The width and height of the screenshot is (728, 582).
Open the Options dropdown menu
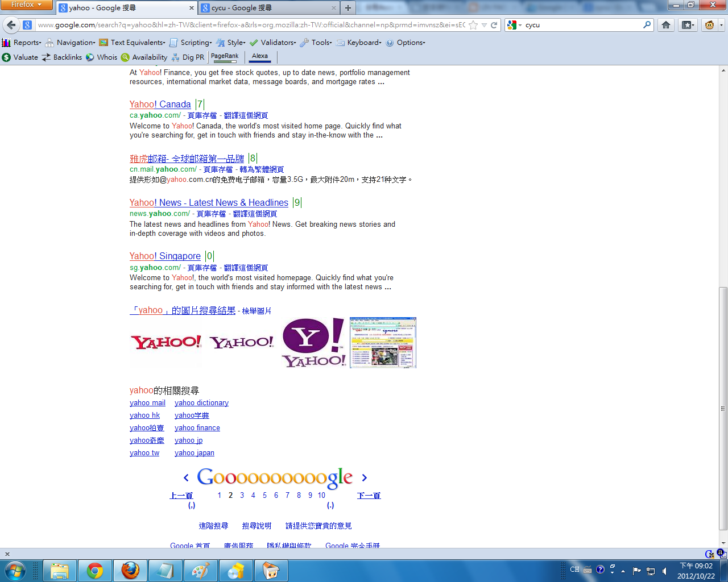[405, 43]
